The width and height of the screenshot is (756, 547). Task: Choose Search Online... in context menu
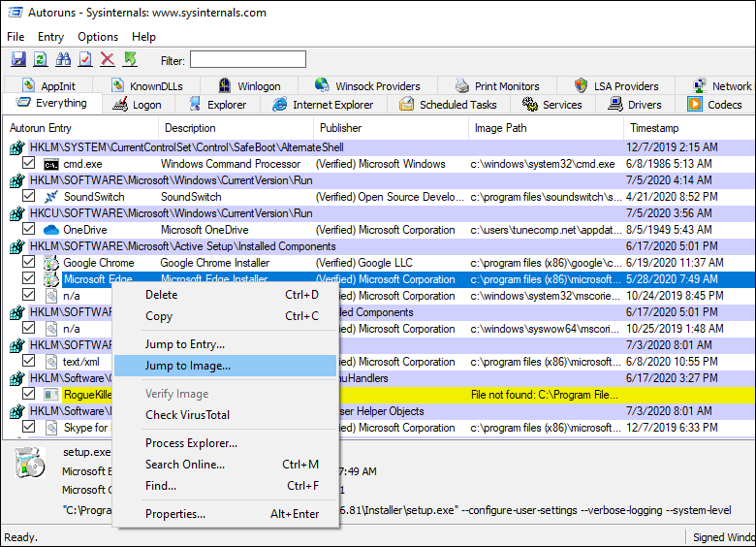226,464
